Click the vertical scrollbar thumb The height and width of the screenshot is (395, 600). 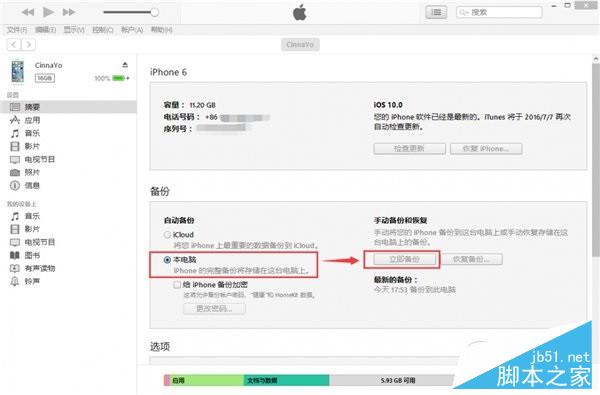[x=595, y=159]
